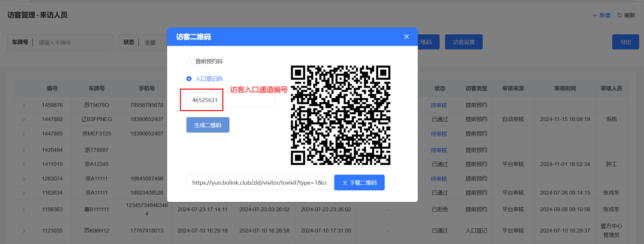
Task: Click plate number 辽B3FPNEG
Action: [96, 119]
